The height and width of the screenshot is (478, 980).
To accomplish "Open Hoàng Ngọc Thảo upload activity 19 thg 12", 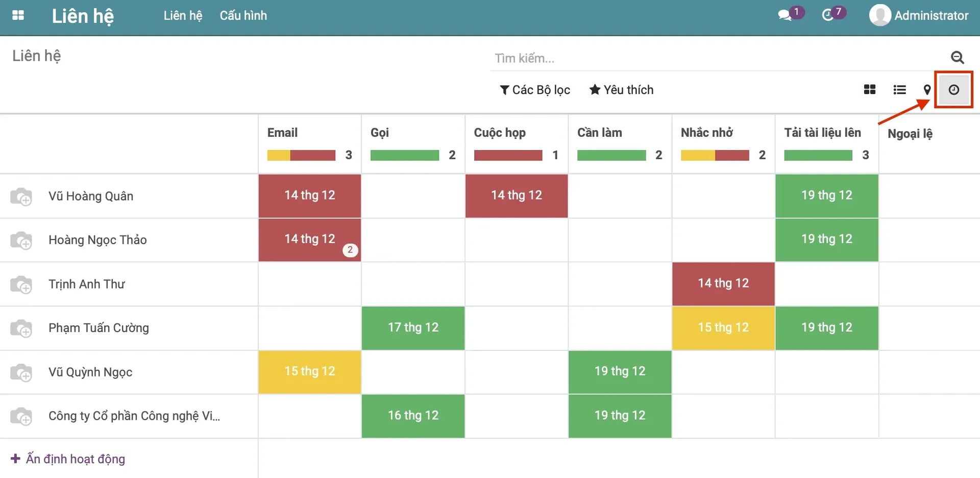I will pos(827,240).
